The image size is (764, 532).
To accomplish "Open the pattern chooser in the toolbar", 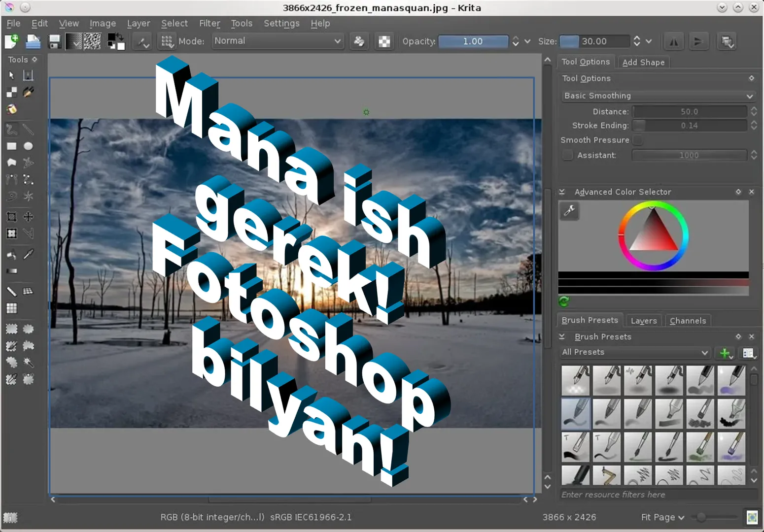I will point(92,41).
